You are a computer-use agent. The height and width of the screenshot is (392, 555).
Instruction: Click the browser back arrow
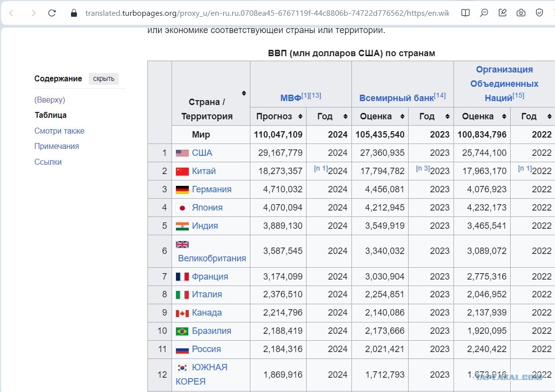coord(11,13)
